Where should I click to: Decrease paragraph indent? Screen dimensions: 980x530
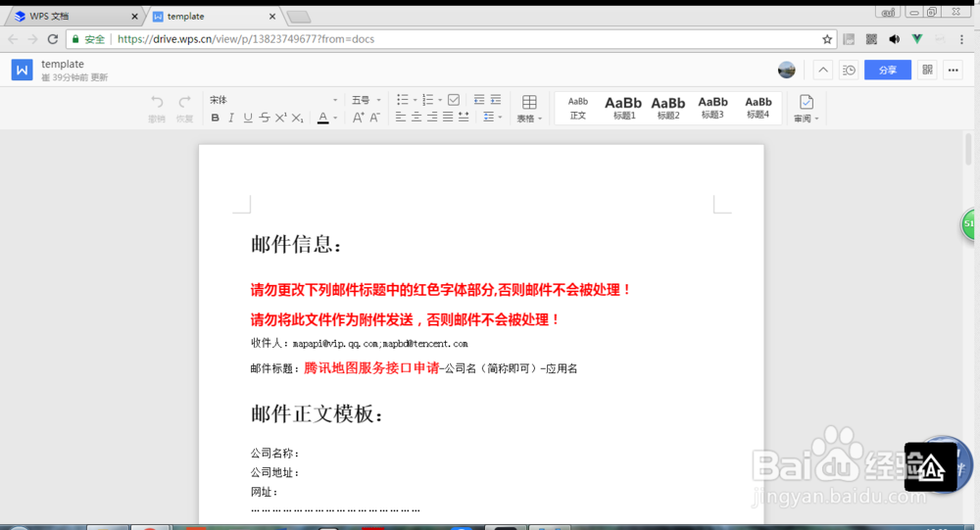(479, 100)
